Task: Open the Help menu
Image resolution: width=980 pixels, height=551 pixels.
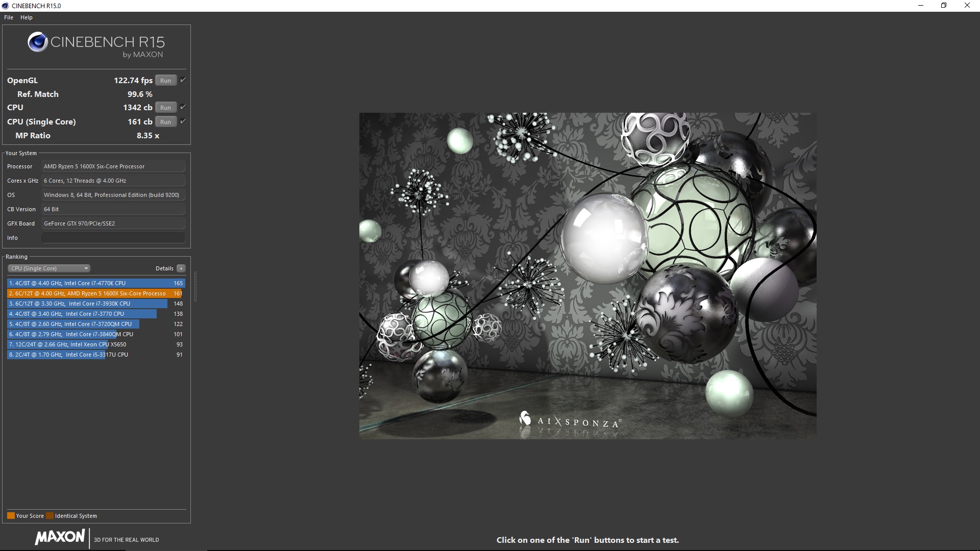Action: pos(27,17)
